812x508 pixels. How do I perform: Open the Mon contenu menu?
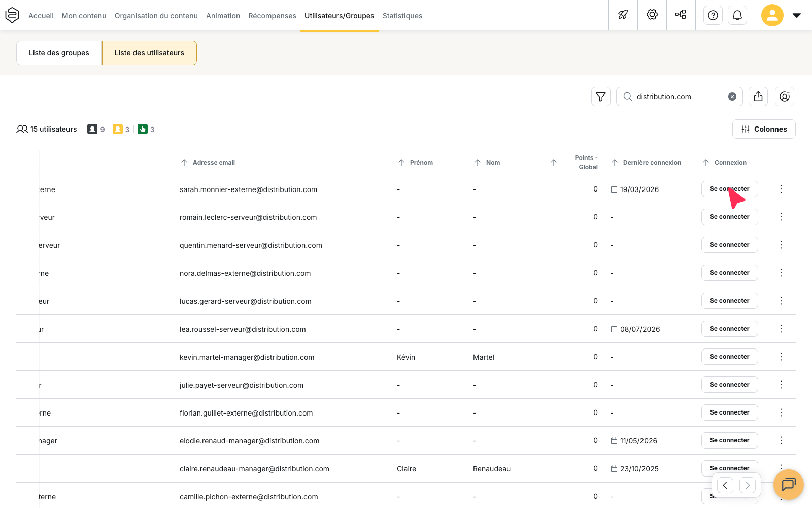click(84, 16)
